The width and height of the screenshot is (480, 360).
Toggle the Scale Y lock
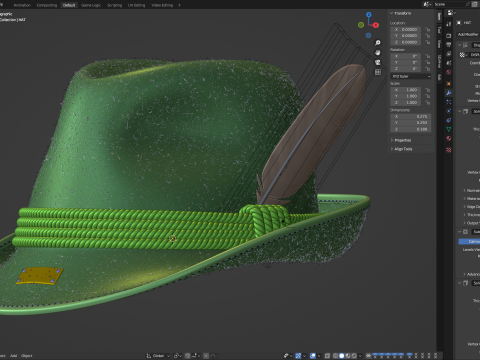[x=427, y=96]
